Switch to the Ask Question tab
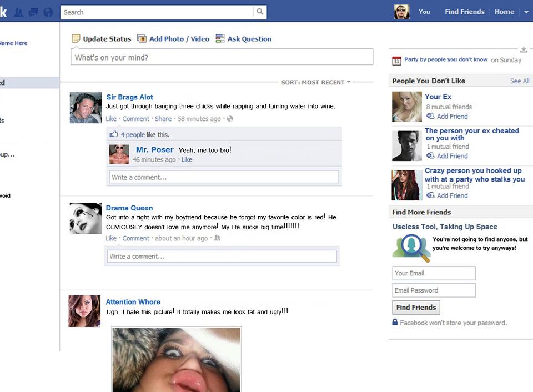 (243, 39)
